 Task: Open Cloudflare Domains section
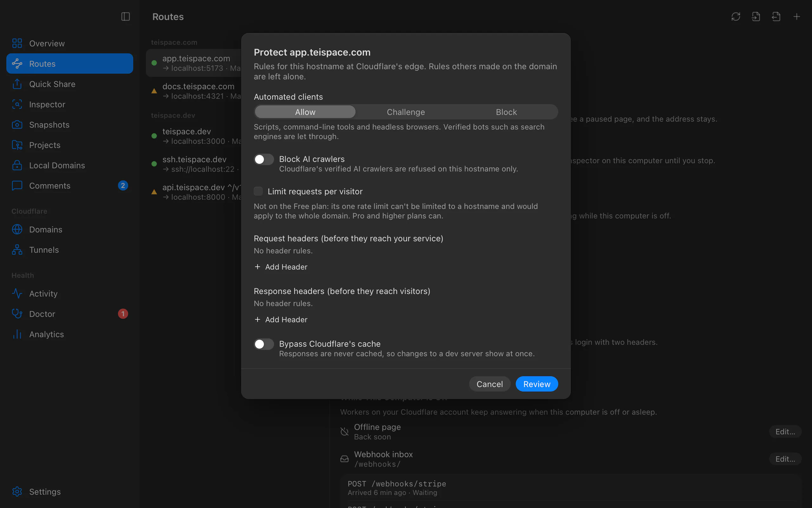(x=70, y=230)
